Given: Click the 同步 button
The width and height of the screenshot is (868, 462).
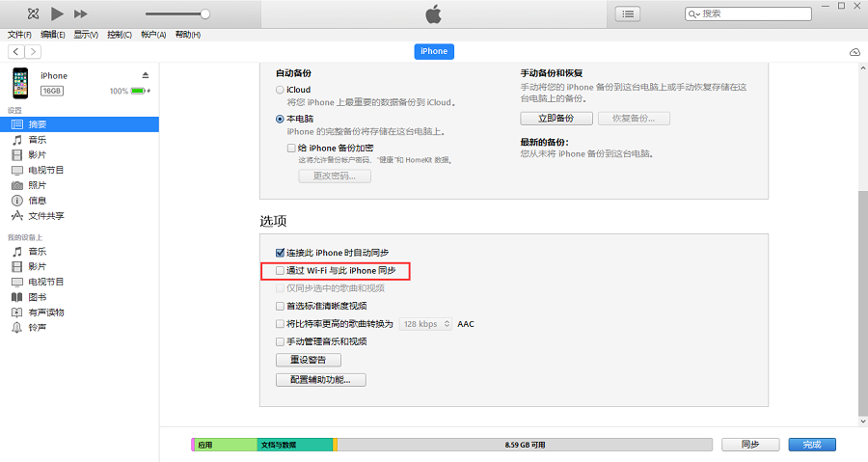Looking at the screenshot, I should click(750, 445).
